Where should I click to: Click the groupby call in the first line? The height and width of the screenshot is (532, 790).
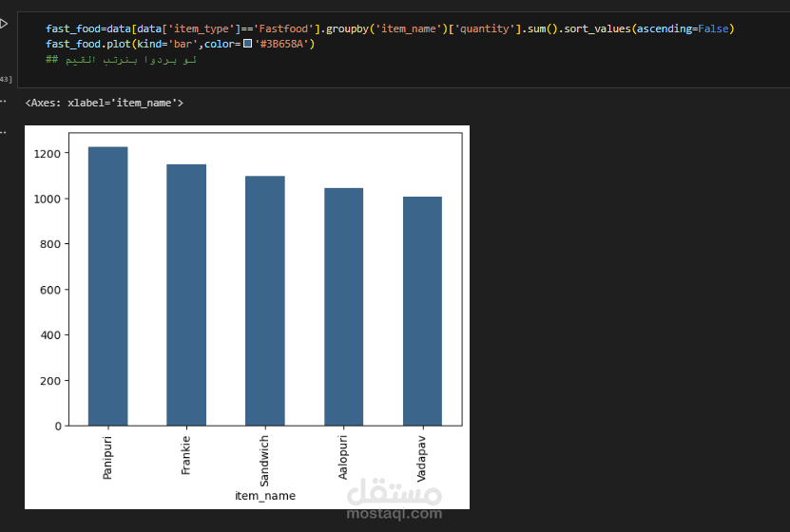point(348,28)
